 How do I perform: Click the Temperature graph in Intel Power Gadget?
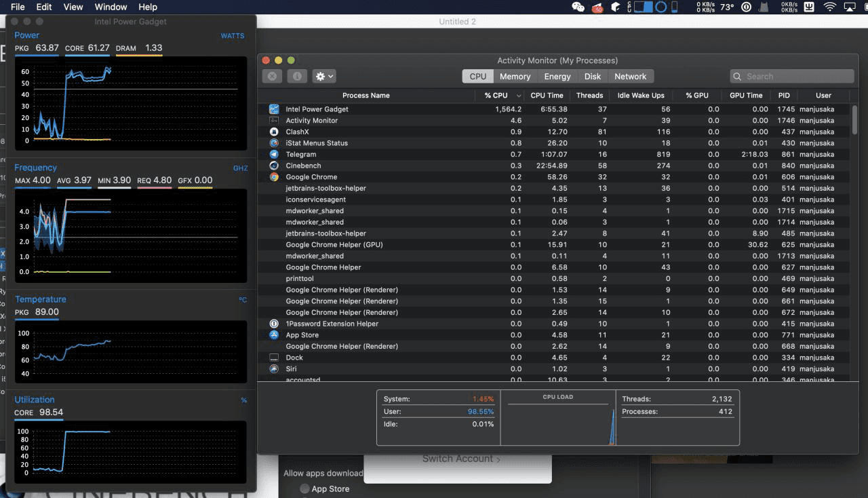coord(130,351)
